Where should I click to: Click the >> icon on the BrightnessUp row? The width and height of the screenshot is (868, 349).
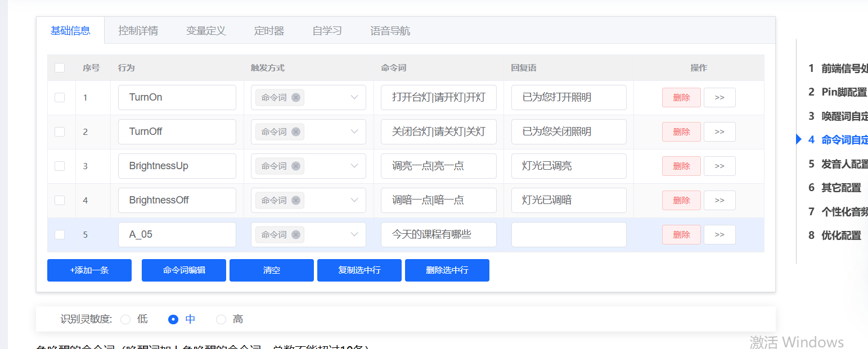click(x=719, y=166)
